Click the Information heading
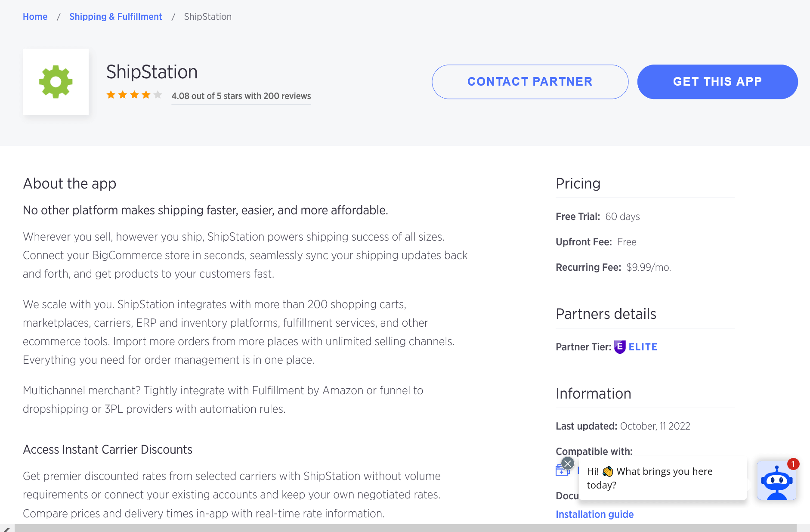Image resolution: width=810 pixels, height=532 pixels. [594, 393]
